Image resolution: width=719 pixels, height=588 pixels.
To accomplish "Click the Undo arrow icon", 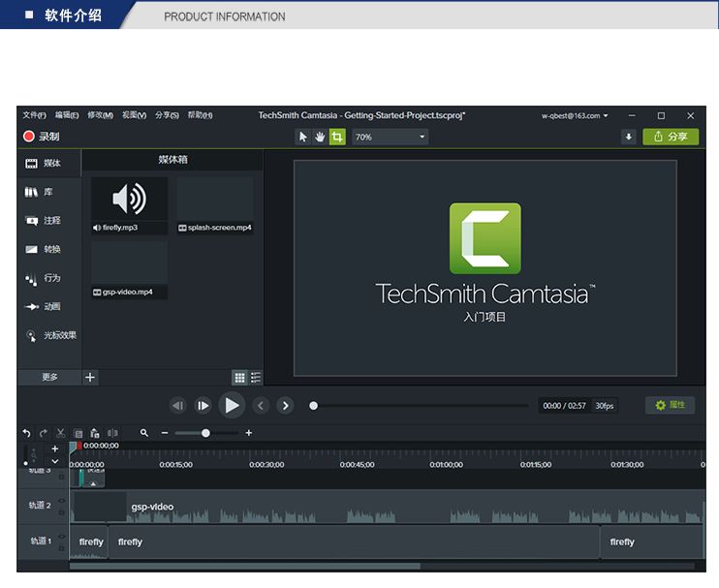I will coord(26,433).
